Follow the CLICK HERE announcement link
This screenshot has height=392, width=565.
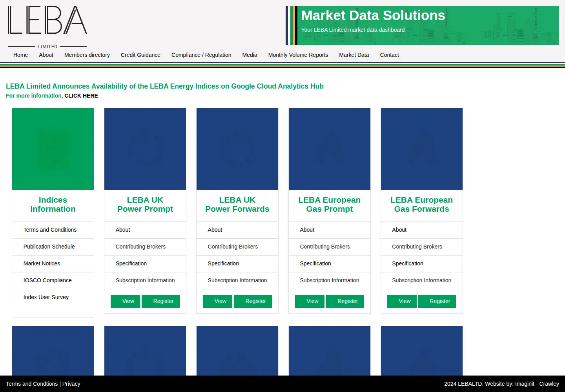(81, 96)
